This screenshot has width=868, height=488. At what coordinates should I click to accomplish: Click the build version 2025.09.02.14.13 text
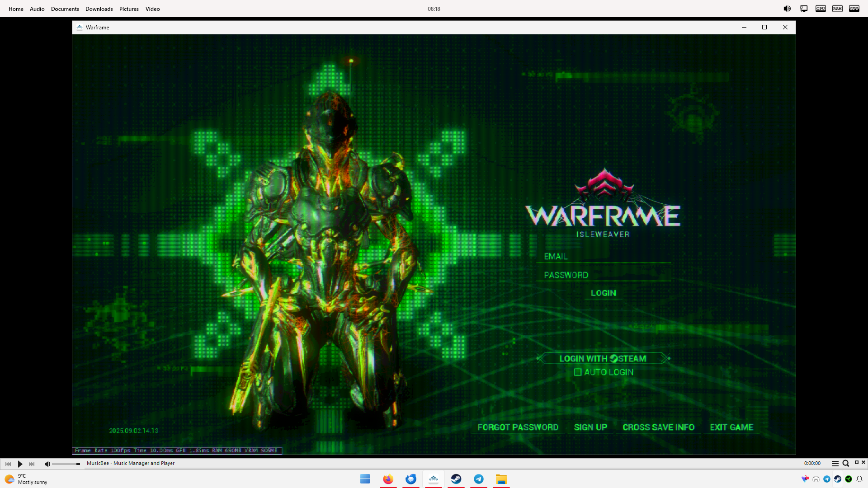point(134,431)
